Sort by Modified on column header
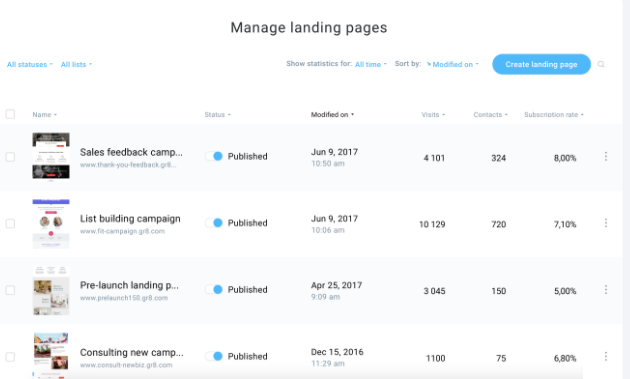This screenshot has height=379, width=630. [x=332, y=115]
